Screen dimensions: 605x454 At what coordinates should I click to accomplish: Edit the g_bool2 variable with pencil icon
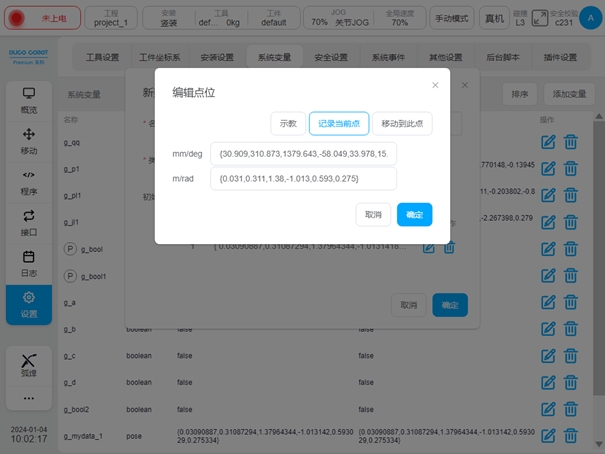(548, 408)
